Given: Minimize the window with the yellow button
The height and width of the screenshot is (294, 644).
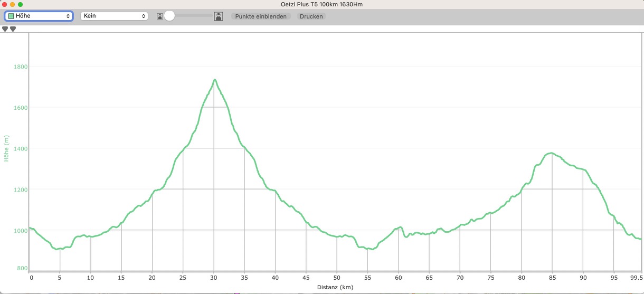Looking at the screenshot, I should (13, 4).
